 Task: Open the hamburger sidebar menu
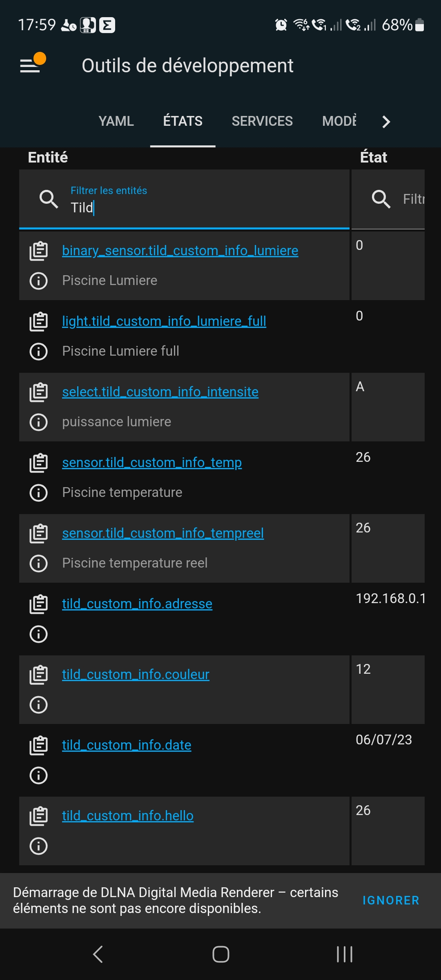(31, 65)
